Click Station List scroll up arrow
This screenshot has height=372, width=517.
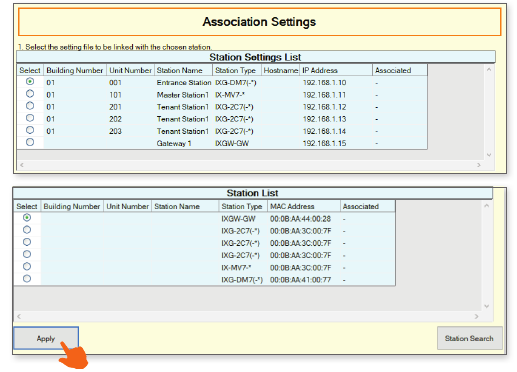tap(487, 206)
